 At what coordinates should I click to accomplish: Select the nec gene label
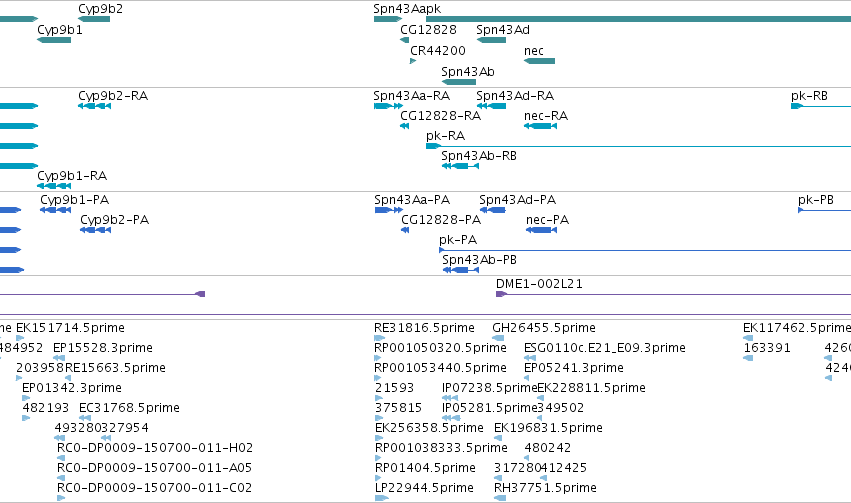(x=534, y=50)
